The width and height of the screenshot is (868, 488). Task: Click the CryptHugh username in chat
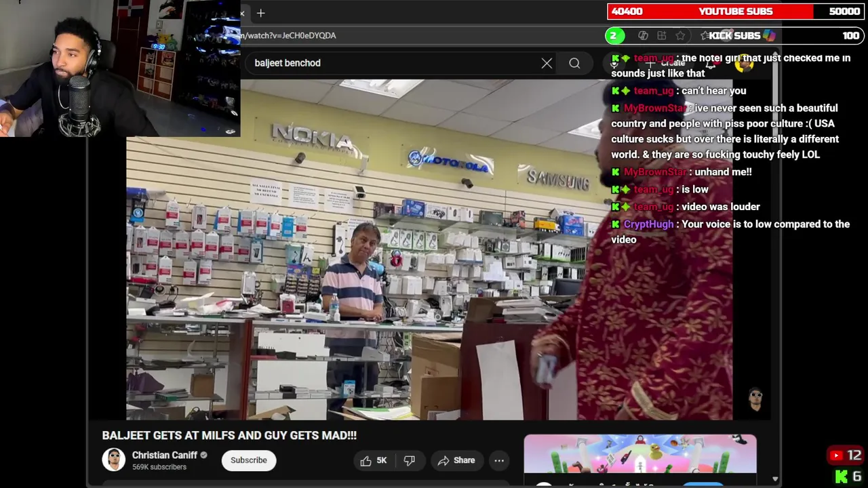pyautogui.click(x=648, y=224)
